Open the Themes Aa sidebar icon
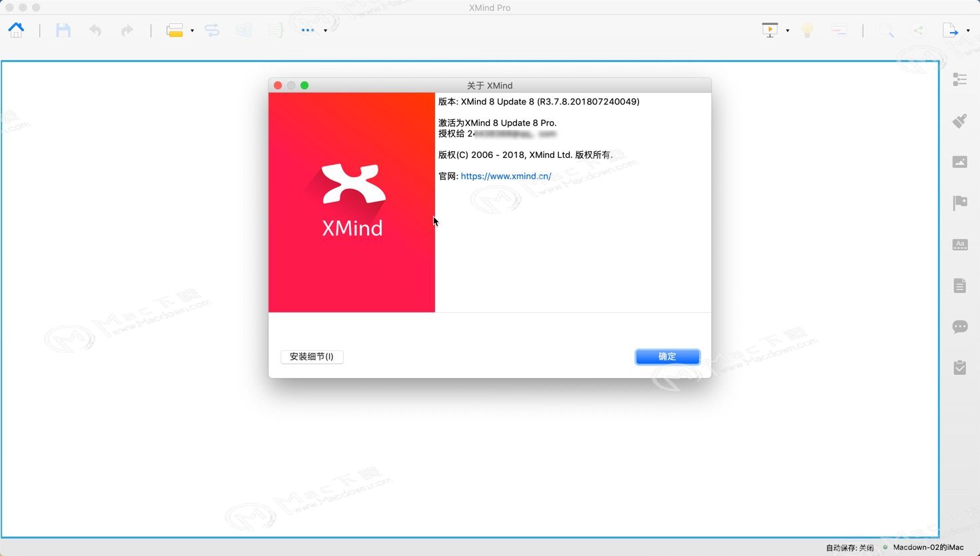The image size is (980, 556). (960, 244)
